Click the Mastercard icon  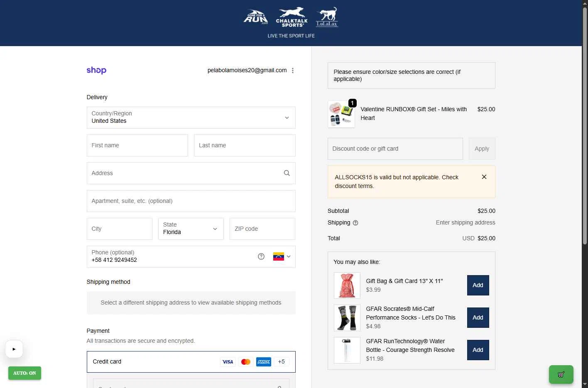[246, 362]
